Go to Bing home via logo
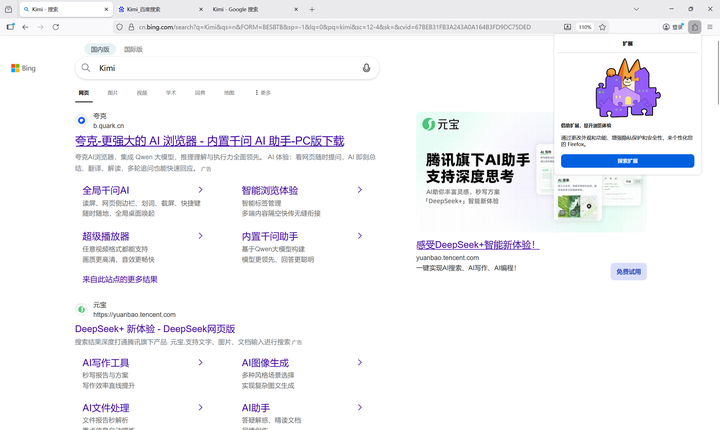Screen dimensions: 720x430 23,68
